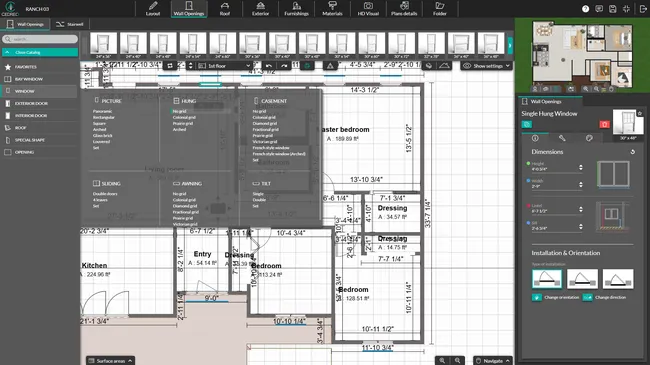This screenshot has width=650, height=365.
Task: Select Interior Door category
Action: pos(40,115)
